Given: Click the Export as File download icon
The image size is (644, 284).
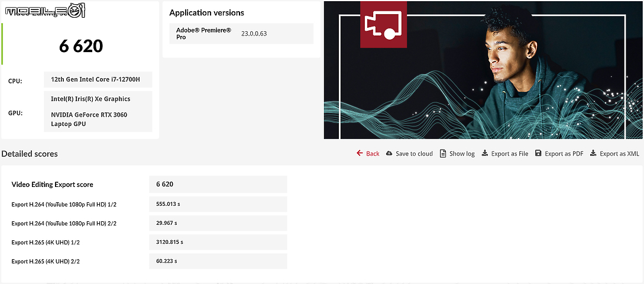Looking at the screenshot, I should [x=485, y=153].
